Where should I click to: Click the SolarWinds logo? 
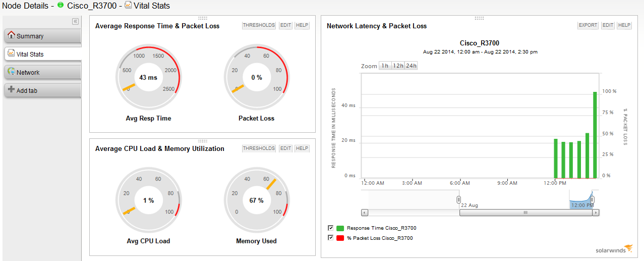(x=614, y=249)
